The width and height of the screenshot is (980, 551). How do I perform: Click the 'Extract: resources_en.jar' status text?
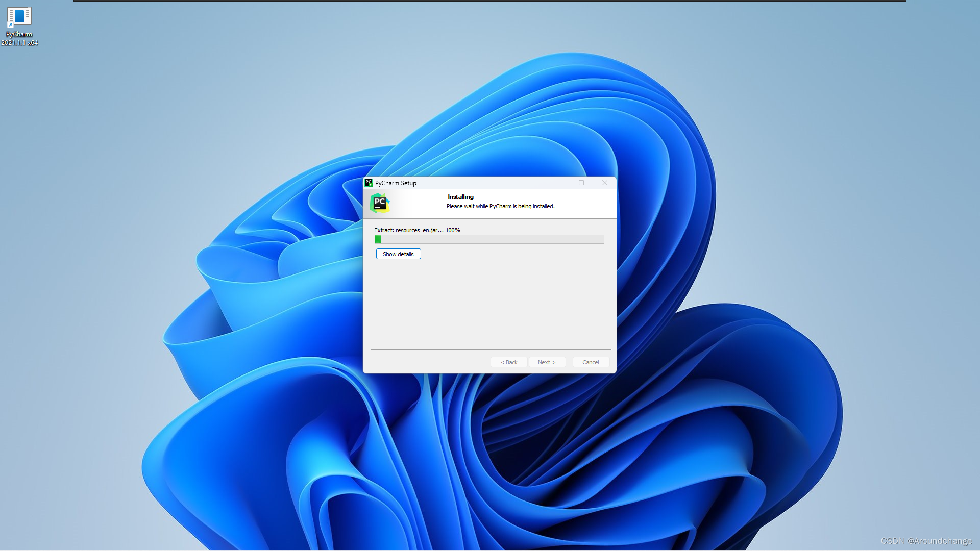408,230
